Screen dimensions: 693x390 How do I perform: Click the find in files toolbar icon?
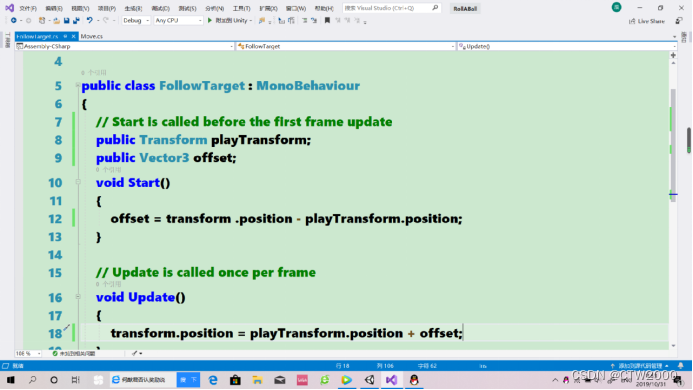tap(262, 20)
